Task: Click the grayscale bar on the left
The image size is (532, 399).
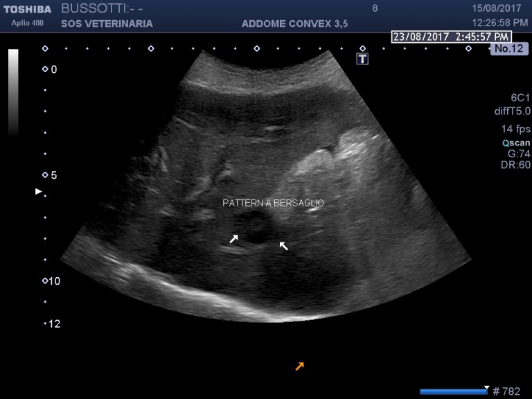Action: 13,91
